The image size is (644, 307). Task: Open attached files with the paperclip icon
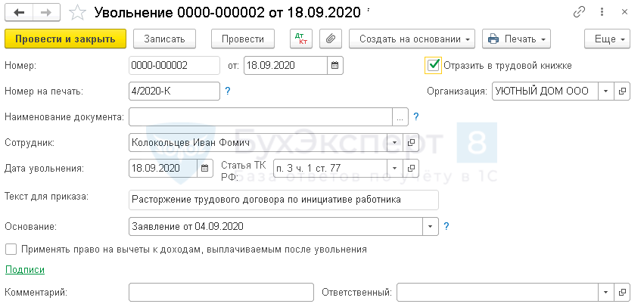[331, 39]
